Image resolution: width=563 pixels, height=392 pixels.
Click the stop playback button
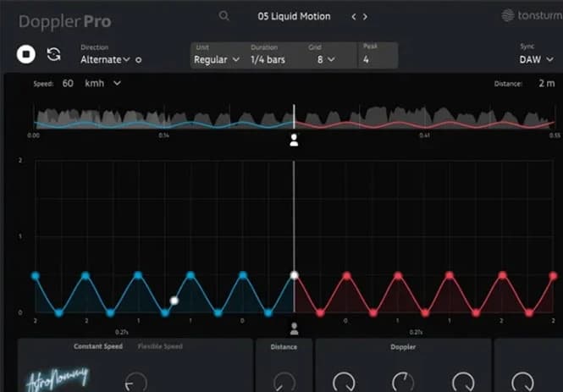point(26,54)
